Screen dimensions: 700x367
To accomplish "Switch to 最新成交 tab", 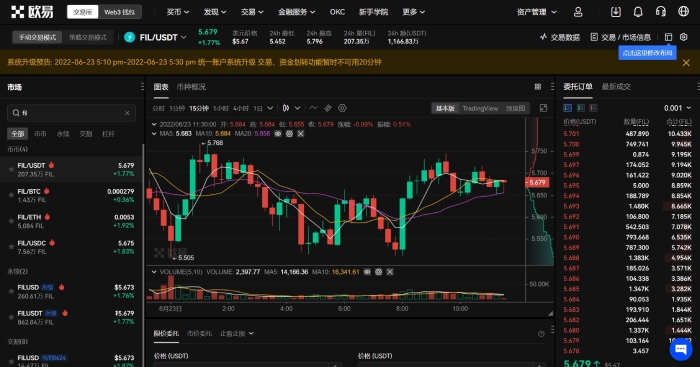I will tap(616, 87).
